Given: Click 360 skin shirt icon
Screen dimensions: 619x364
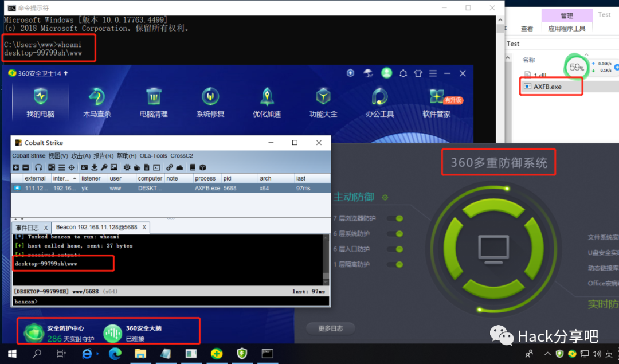Looking at the screenshot, I should 418,73.
